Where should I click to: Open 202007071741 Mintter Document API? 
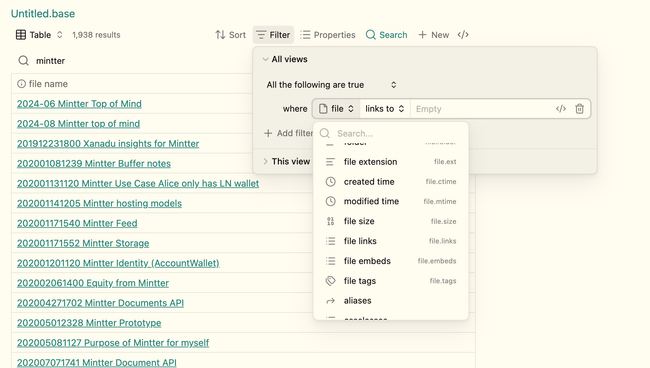pyautogui.click(x=97, y=362)
